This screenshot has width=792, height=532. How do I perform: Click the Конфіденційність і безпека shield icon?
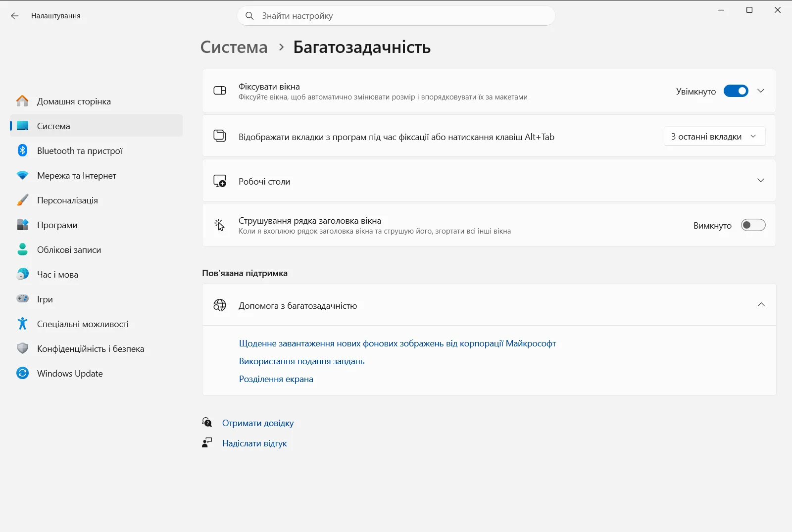click(22, 348)
